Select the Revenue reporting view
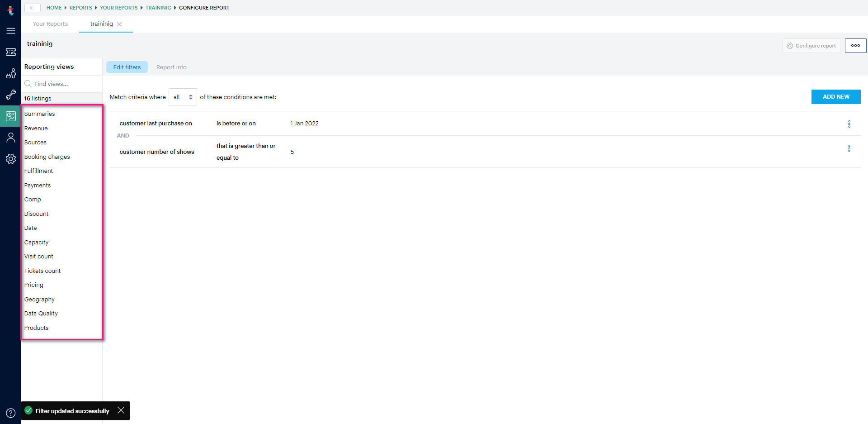868x424 pixels. tap(36, 129)
